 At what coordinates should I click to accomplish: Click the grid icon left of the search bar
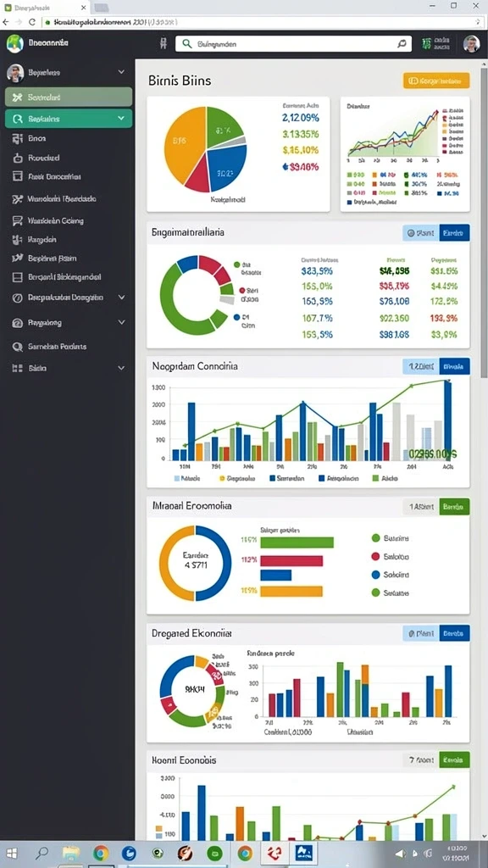click(163, 44)
